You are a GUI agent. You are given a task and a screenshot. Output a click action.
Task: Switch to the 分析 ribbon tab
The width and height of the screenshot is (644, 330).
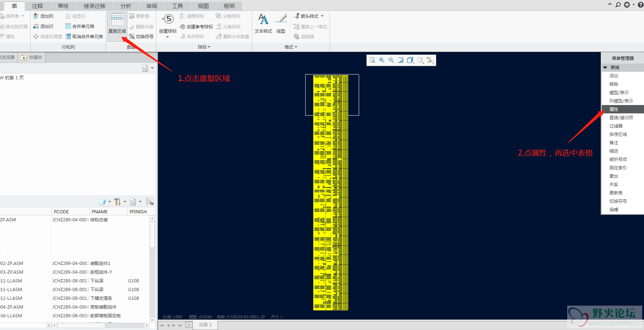pyautogui.click(x=126, y=6)
